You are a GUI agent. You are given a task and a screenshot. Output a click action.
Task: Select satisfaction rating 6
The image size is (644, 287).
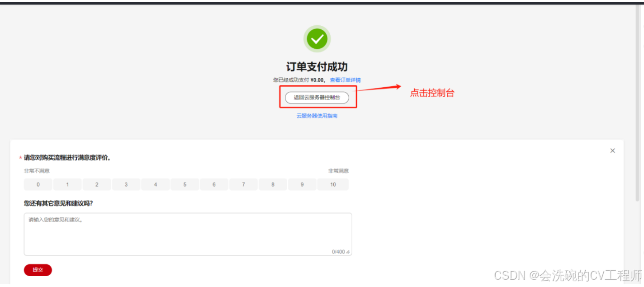pyautogui.click(x=214, y=184)
